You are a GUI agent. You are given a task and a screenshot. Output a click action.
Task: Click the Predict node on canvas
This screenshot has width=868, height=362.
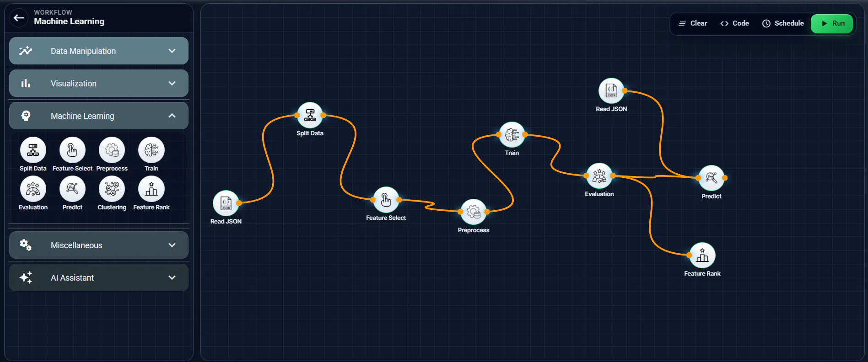(712, 178)
